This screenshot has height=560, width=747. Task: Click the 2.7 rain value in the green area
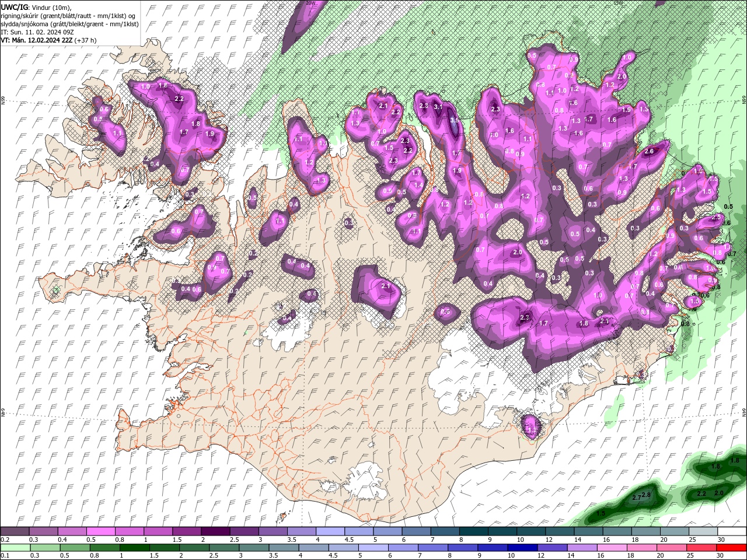pos(637,497)
